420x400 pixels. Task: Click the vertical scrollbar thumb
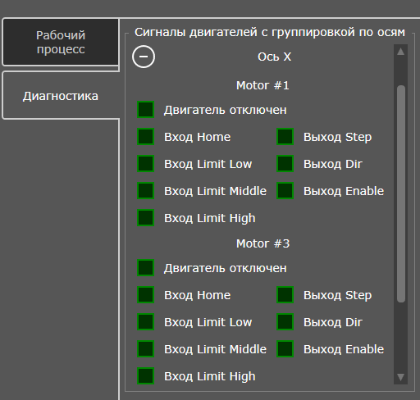[401, 194]
